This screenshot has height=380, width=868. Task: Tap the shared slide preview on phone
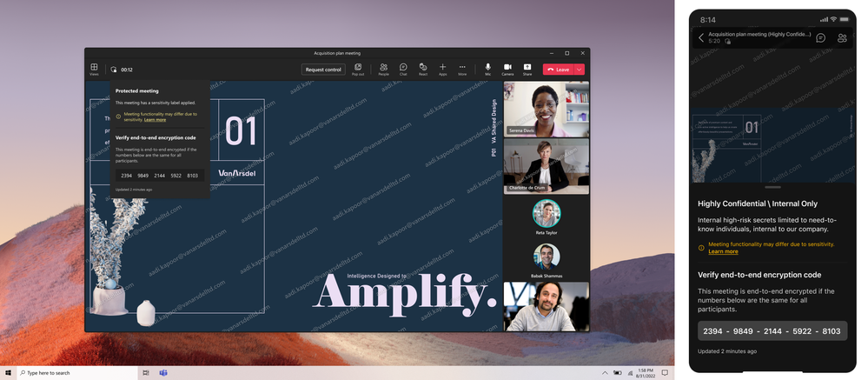[772, 145]
